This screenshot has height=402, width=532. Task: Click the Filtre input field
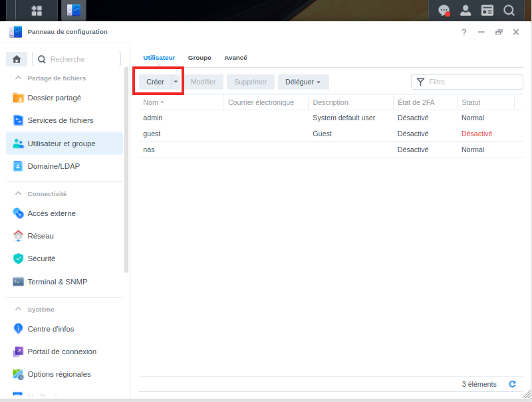coord(473,82)
